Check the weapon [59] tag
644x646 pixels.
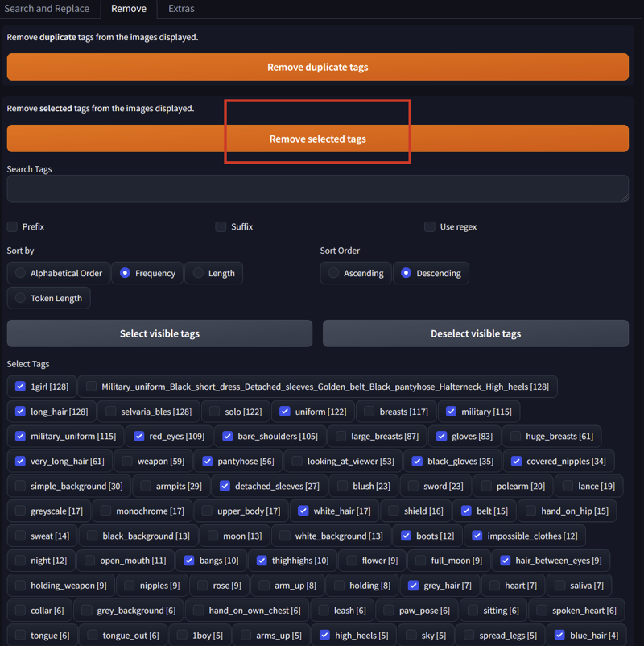[127, 461]
